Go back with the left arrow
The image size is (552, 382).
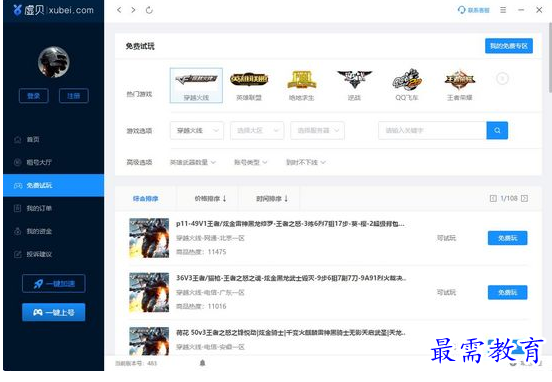coord(119,10)
